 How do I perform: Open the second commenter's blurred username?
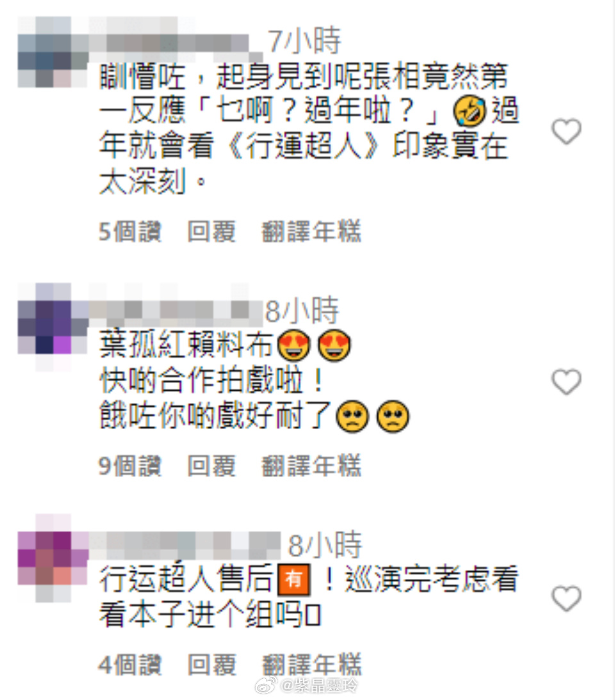click(x=175, y=310)
